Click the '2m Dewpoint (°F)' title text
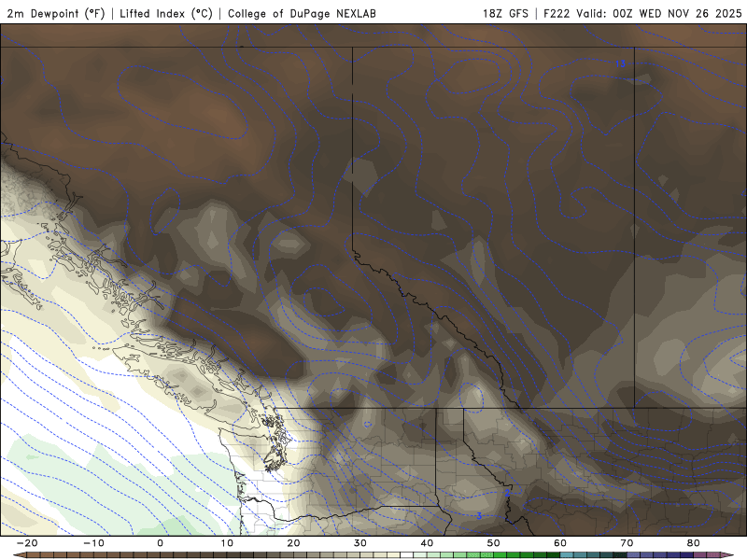747x560 pixels. [x=55, y=13]
